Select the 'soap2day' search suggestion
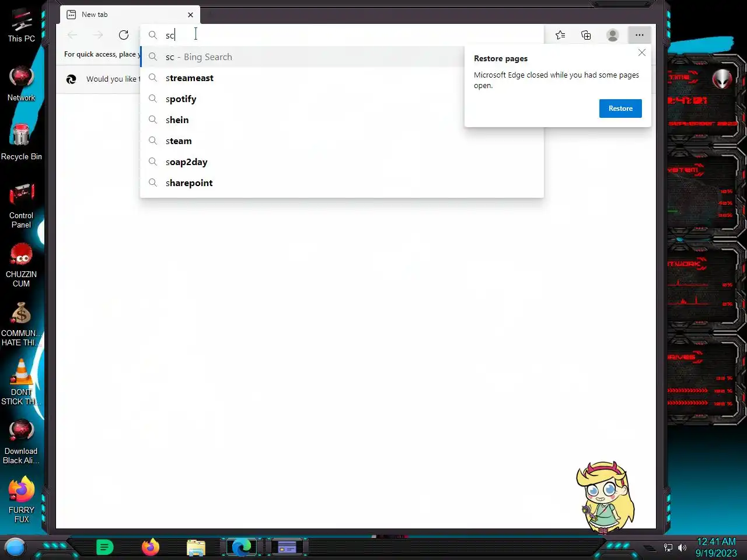The height and width of the screenshot is (560, 747). pyautogui.click(x=342, y=162)
